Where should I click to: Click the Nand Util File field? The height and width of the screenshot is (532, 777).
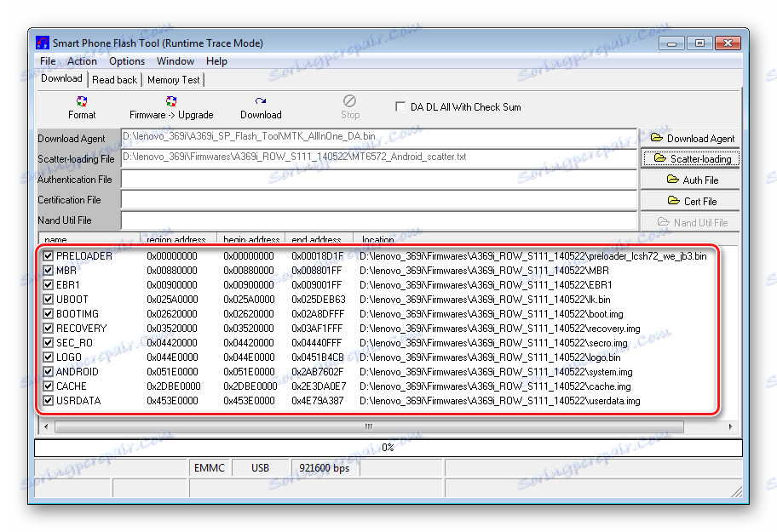[378, 220]
